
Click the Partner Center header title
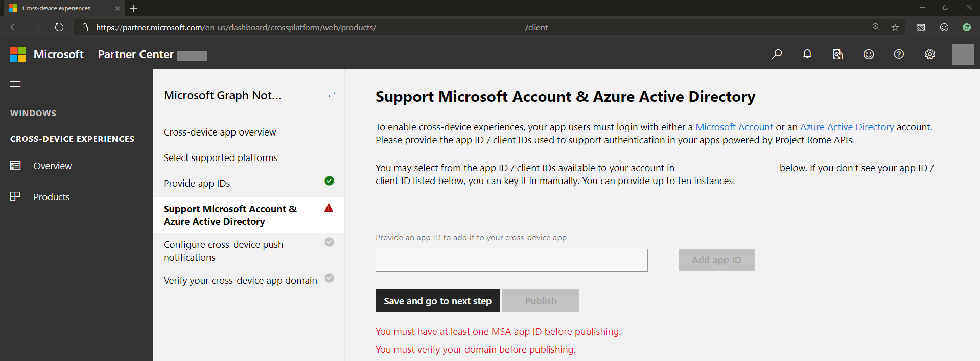[x=135, y=54]
